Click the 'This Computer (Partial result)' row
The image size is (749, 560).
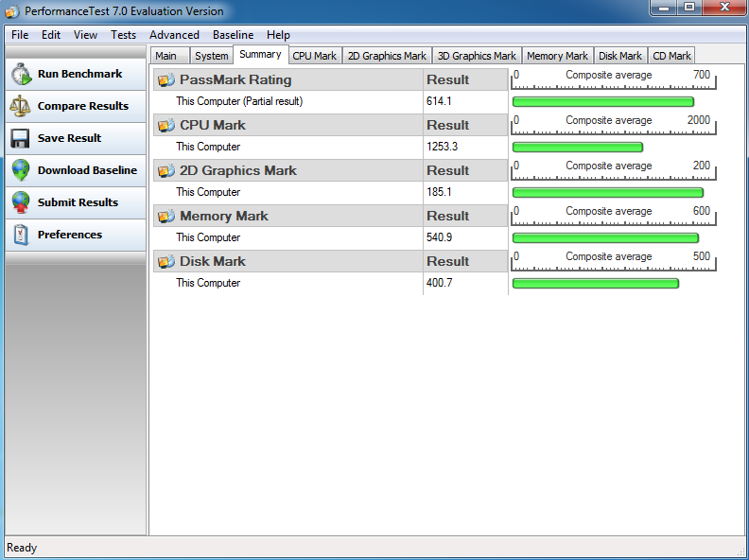288,101
